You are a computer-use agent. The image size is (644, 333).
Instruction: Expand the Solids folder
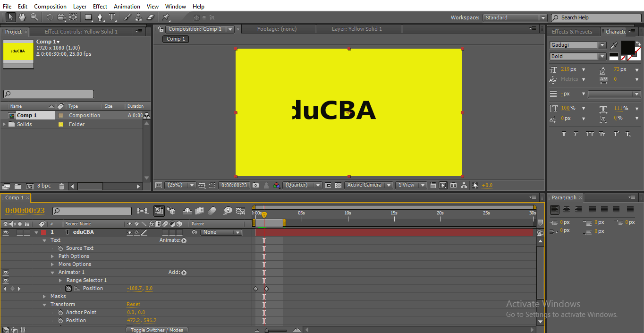5,124
